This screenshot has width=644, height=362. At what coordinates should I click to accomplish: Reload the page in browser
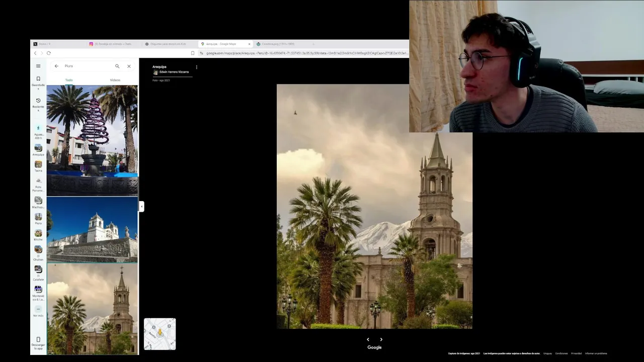49,53
